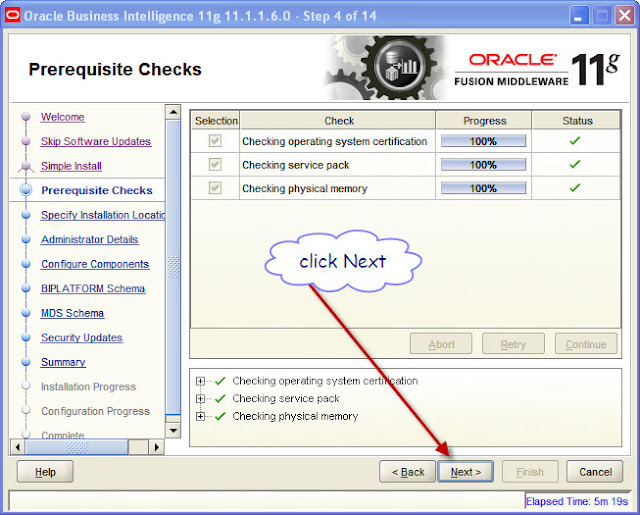Toggle checkbox for service pack check
640x515 pixels.
pyautogui.click(x=215, y=164)
